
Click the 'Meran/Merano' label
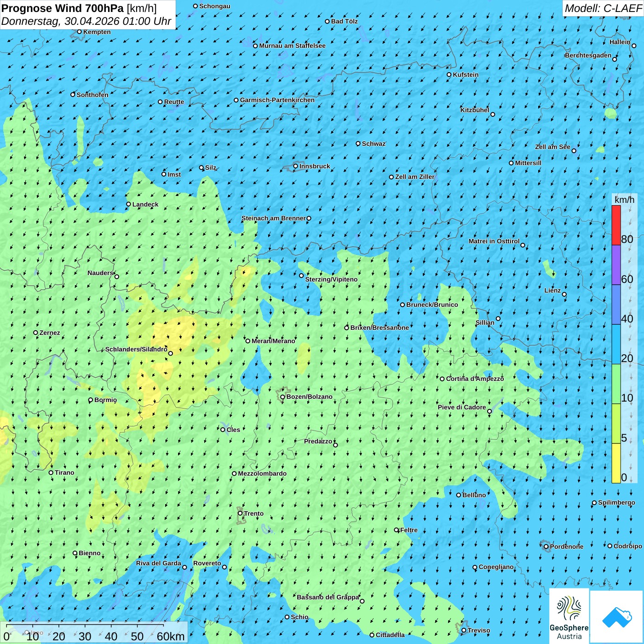pos(273,341)
